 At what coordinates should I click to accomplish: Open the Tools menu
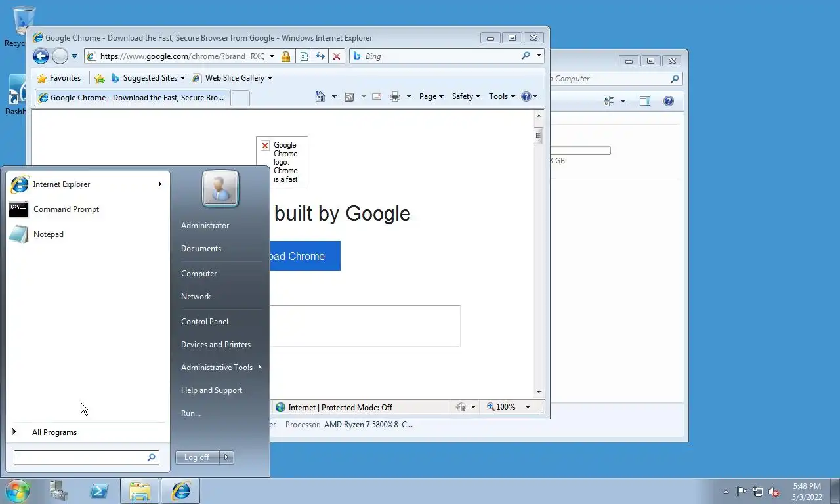(502, 96)
